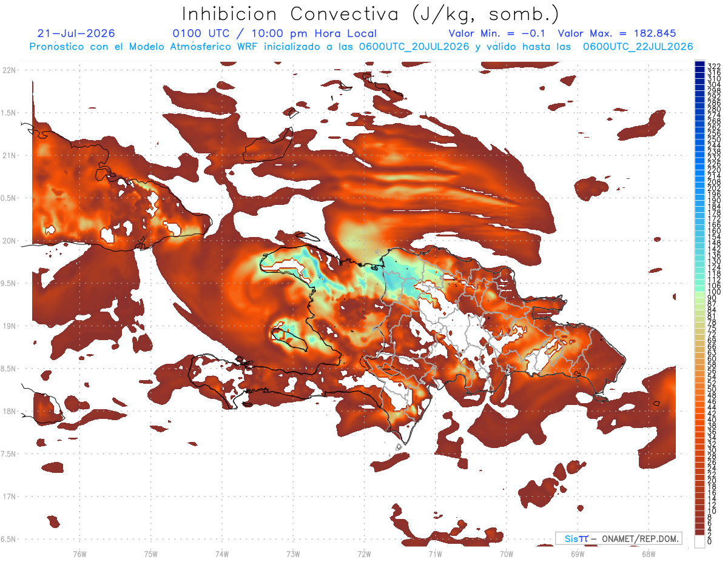Click the "Valor Min. = -0.1" readout
This screenshot has width=728, height=562.
click(x=497, y=33)
